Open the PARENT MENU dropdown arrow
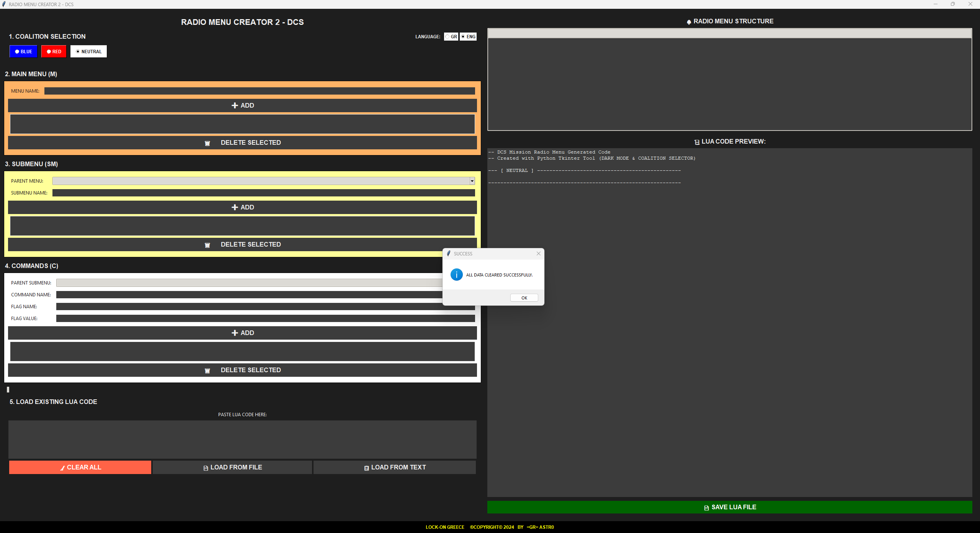The width and height of the screenshot is (980, 533). pyautogui.click(x=472, y=181)
